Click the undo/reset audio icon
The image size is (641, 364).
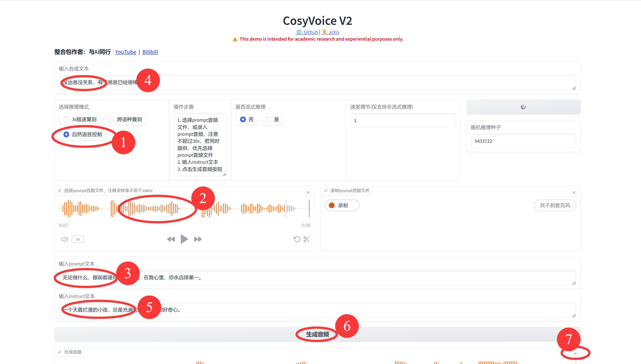[297, 239]
